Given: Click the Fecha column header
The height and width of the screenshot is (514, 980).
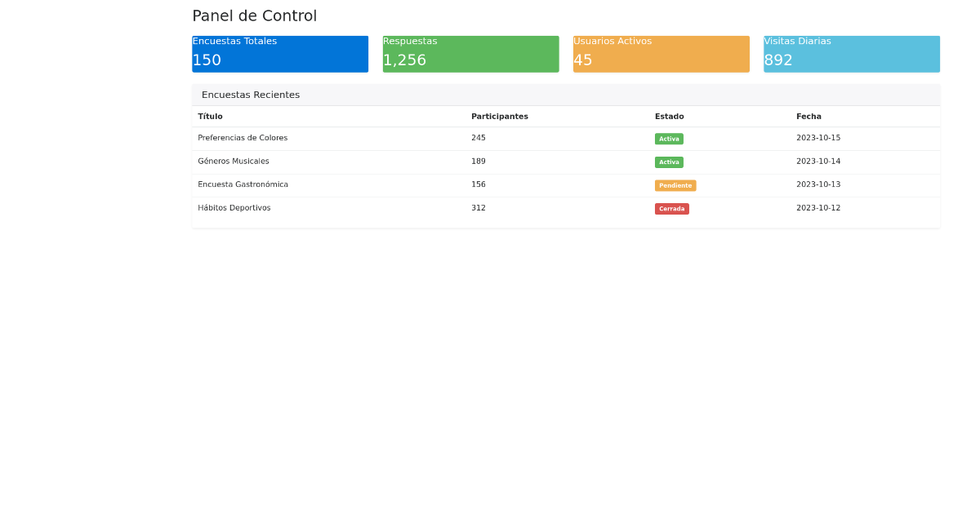Looking at the screenshot, I should click(x=808, y=117).
